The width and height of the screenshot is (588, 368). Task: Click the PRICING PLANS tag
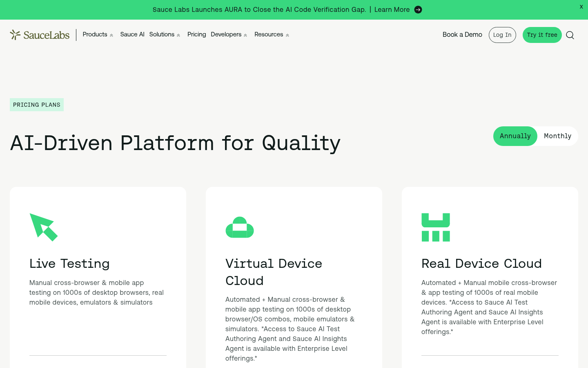(37, 105)
